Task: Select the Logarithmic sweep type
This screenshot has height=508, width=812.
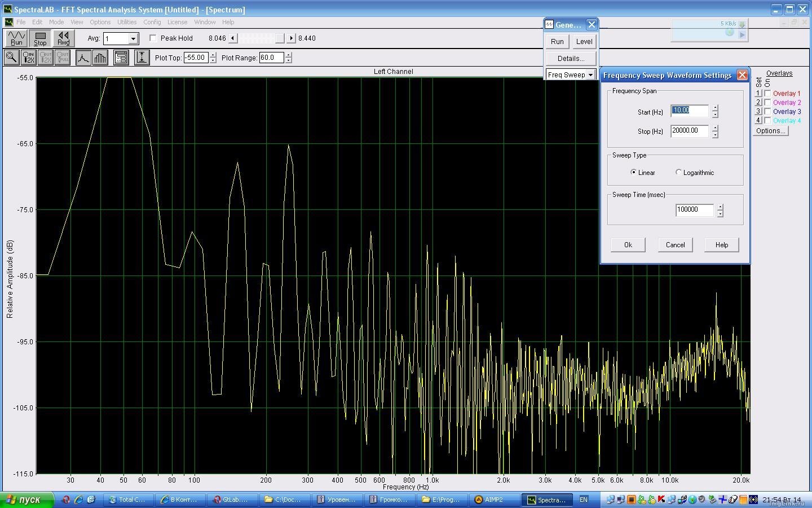Action: click(679, 172)
